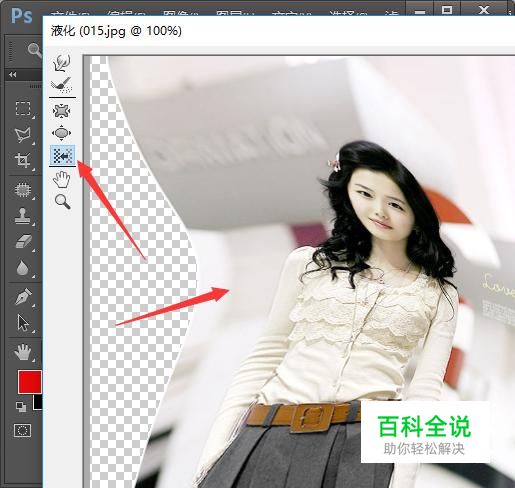
Task: Click the Zoom tool preset in options bar
Action: (x=35, y=51)
